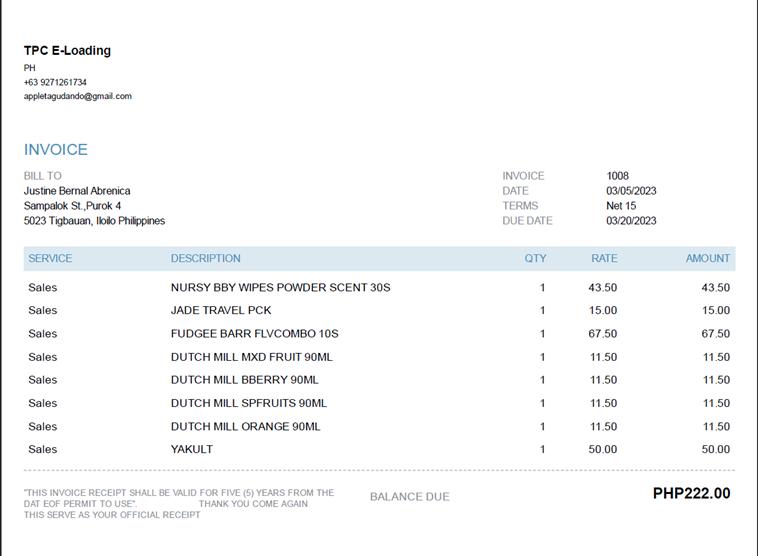Click DUTCH MILL SPFRUITS 90ML description
Screen dimensions: 758x556
click(x=248, y=403)
